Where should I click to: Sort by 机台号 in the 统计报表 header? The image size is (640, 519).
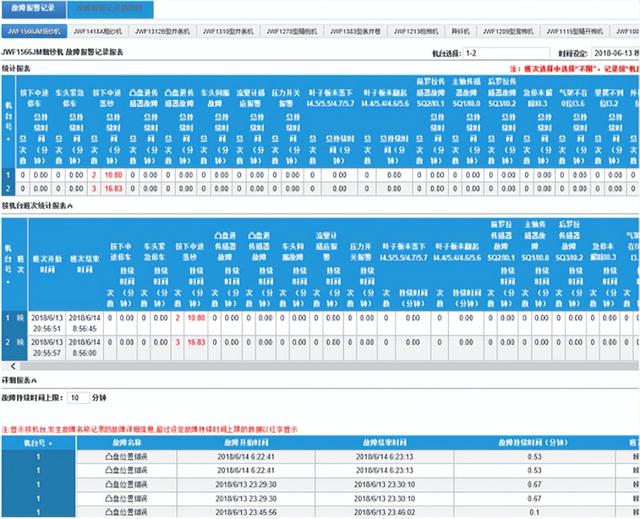[x=8, y=121]
